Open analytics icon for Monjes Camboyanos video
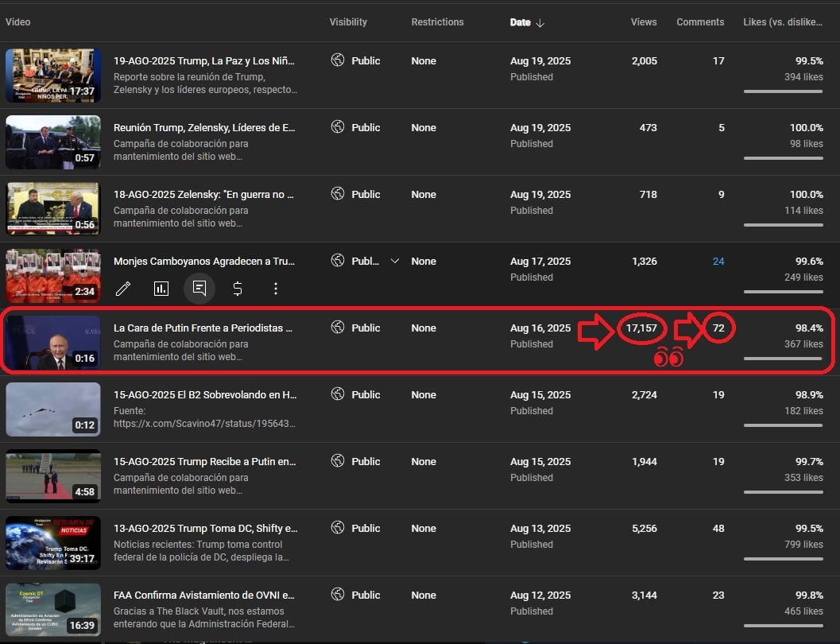Image resolution: width=840 pixels, height=644 pixels. tap(161, 289)
